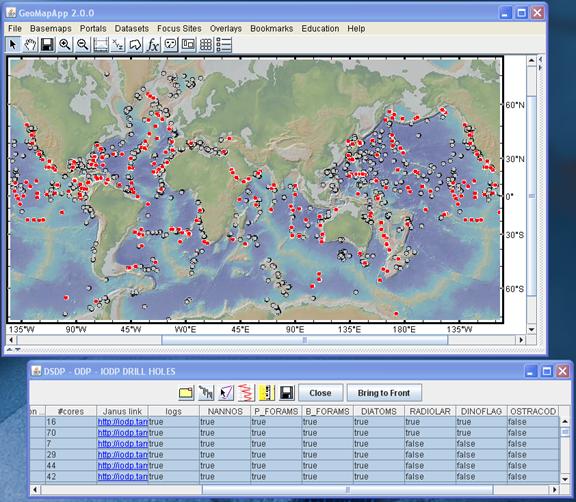This screenshot has width=576, height=502.
Task: Choose the zoom out magnifier tool
Action: pos(83,45)
